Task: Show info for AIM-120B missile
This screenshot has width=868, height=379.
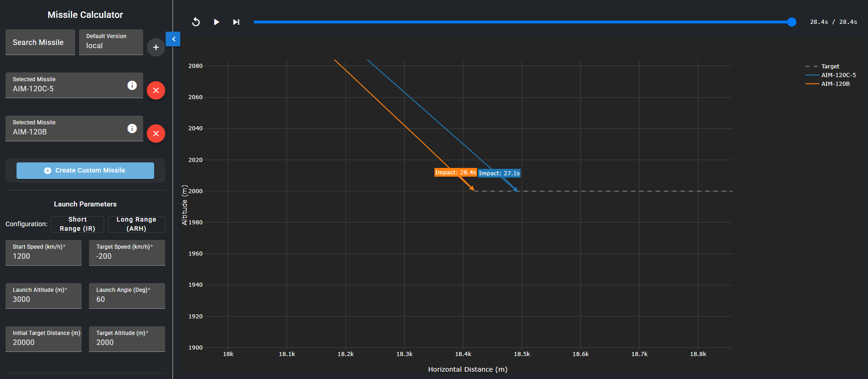Action: [x=132, y=128]
